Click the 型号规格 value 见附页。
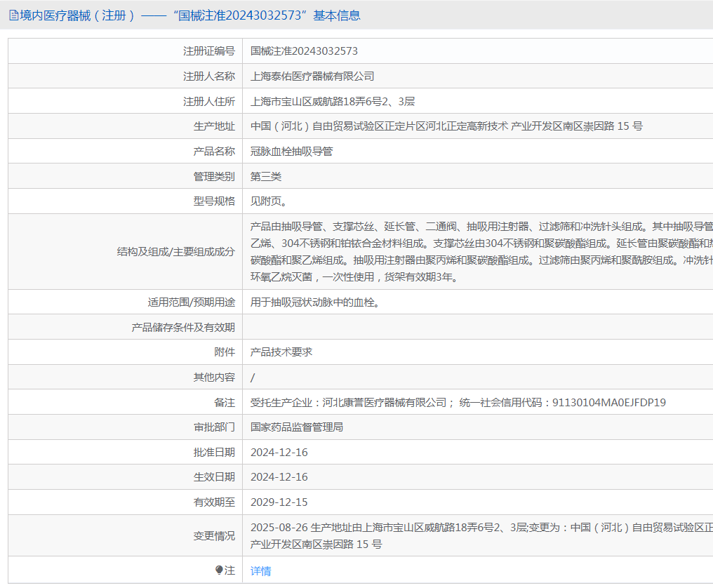This screenshot has width=713, height=588. pos(269,201)
